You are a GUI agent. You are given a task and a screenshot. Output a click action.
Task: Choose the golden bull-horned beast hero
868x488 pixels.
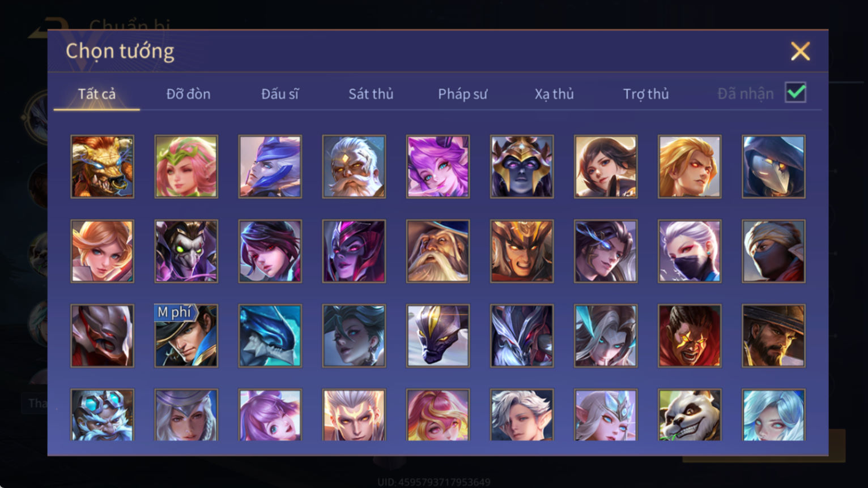[103, 166]
